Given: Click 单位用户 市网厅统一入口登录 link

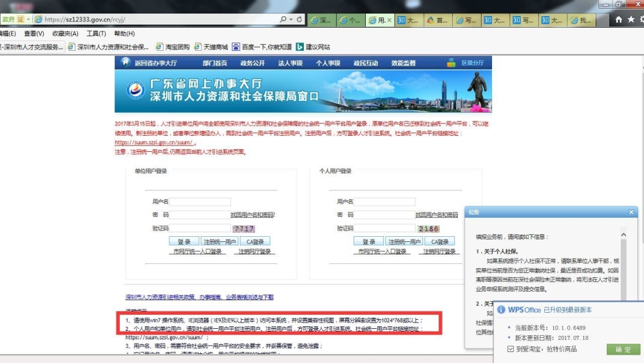Looking at the screenshot, I should click(x=198, y=251).
